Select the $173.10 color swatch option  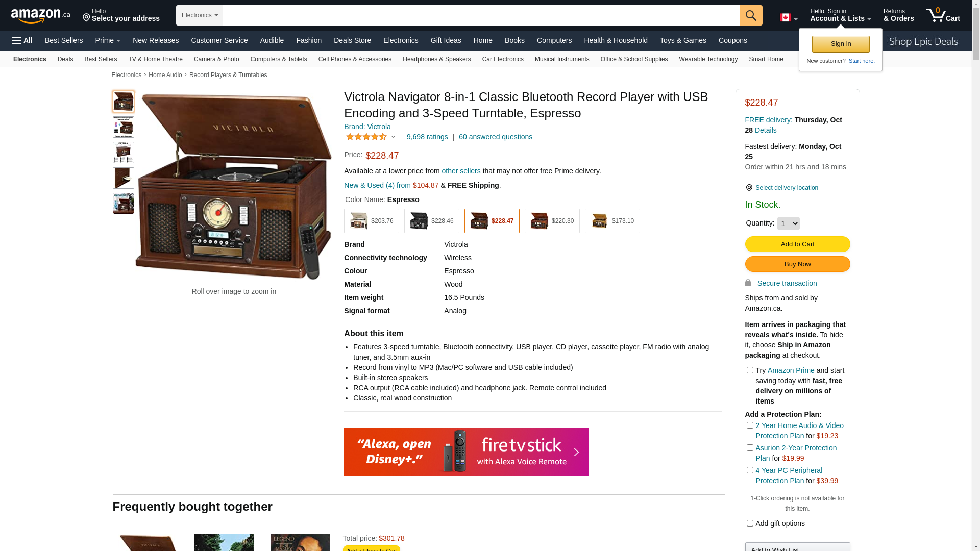tap(612, 221)
